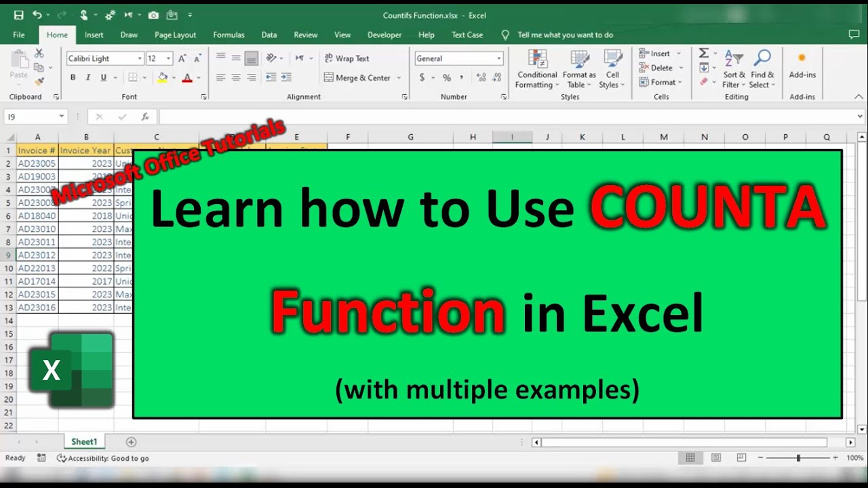This screenshot has height=488, width=868.
Task: Click the camera screenshot icon in title bar
Action: (153, 15)
